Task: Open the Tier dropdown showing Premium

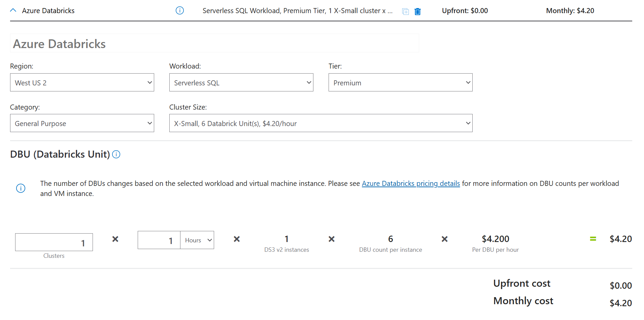Action: pos(401,82)
